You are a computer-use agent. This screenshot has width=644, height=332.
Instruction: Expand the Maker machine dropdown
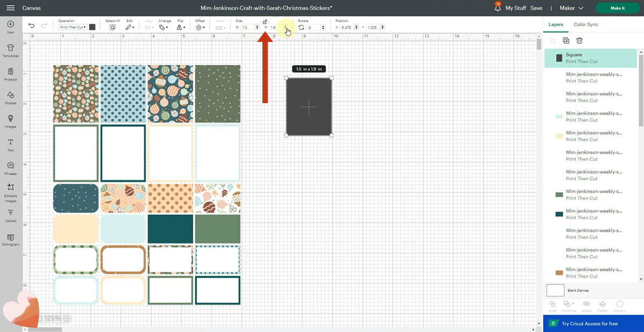pos(574,8)
